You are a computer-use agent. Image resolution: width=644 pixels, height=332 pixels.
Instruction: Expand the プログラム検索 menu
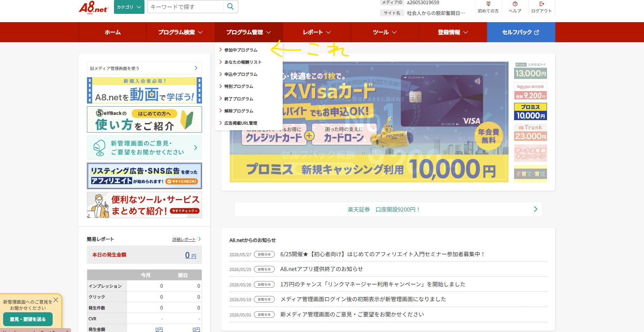coord(180,32)
